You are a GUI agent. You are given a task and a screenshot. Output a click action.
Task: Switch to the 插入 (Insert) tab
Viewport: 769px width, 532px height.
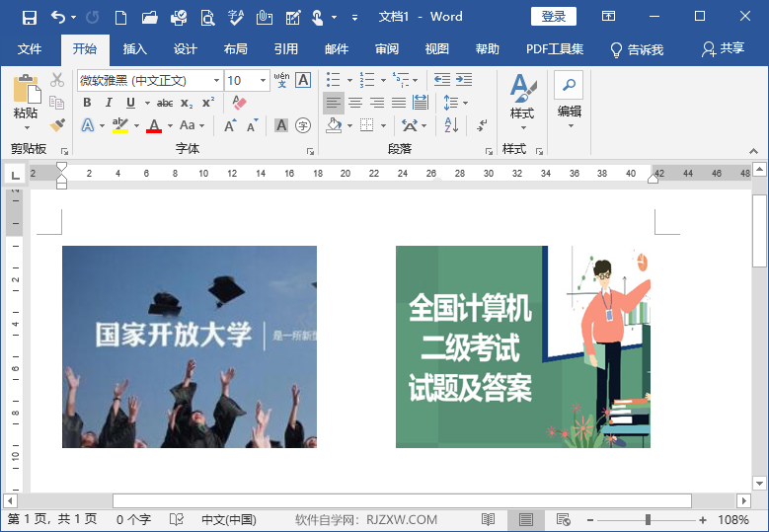tap(134, 49)
